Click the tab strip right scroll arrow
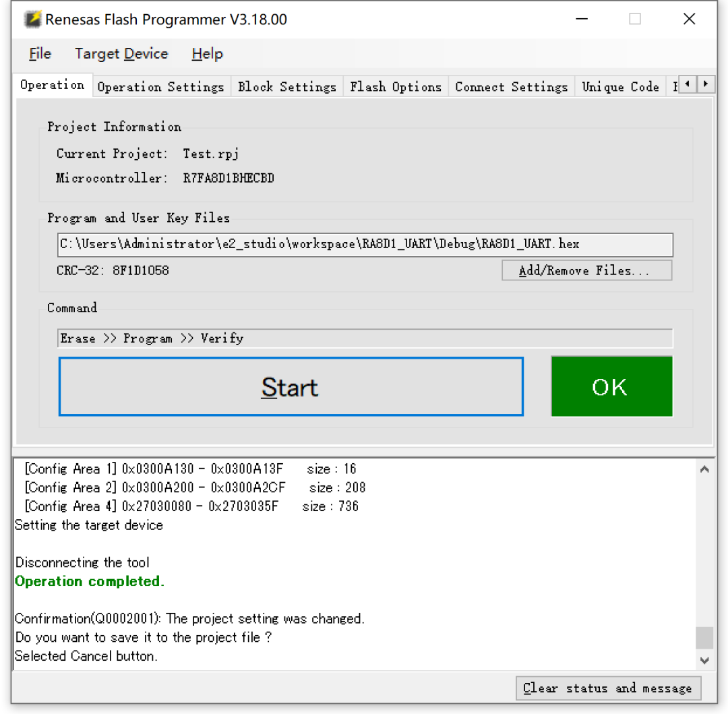The height and width of the screenshot is (714, 728). pos(706,84)
